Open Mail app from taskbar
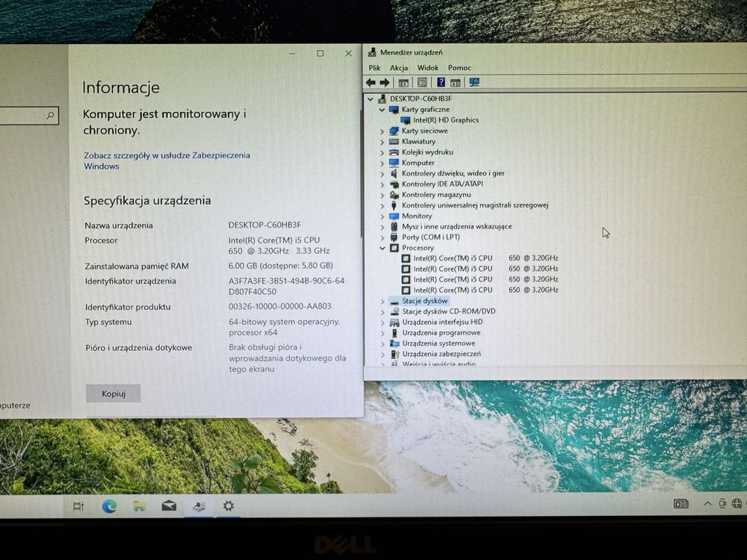Image resolution: width=747 pixels, height=560 pixels. pos(169,505)
